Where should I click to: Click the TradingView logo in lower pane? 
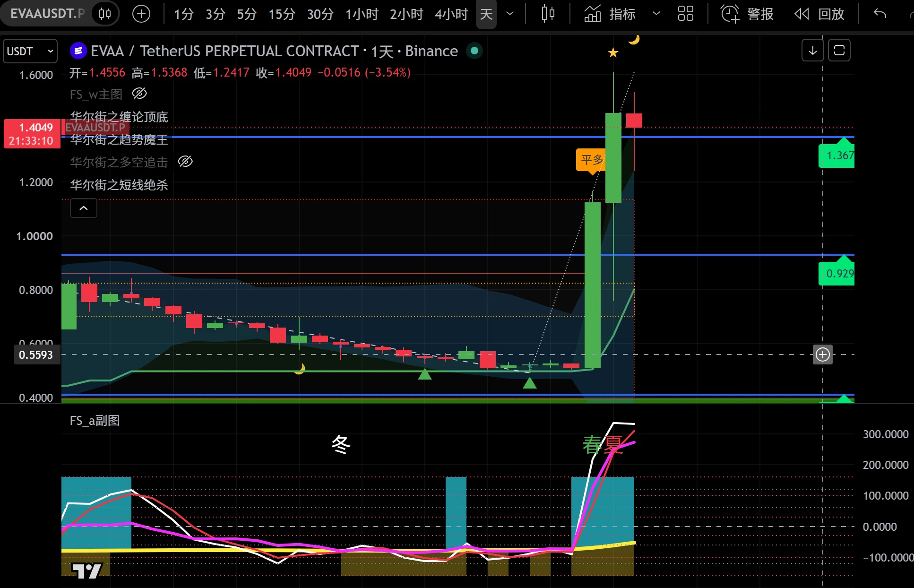point(87,571)
